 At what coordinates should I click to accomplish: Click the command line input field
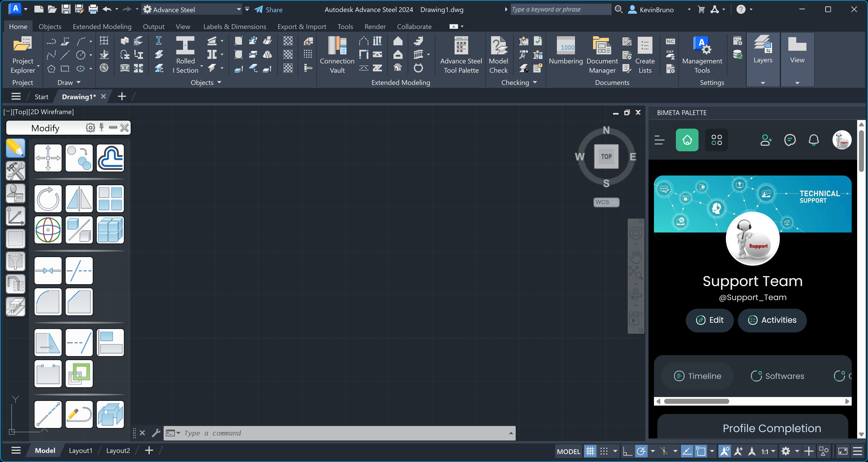point(340,433)
